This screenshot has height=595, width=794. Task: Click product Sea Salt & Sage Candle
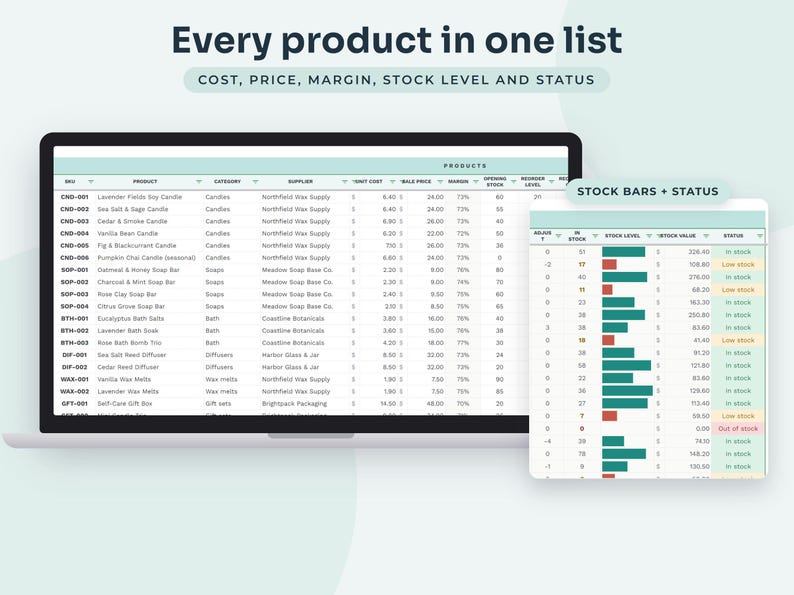(133, 209)
